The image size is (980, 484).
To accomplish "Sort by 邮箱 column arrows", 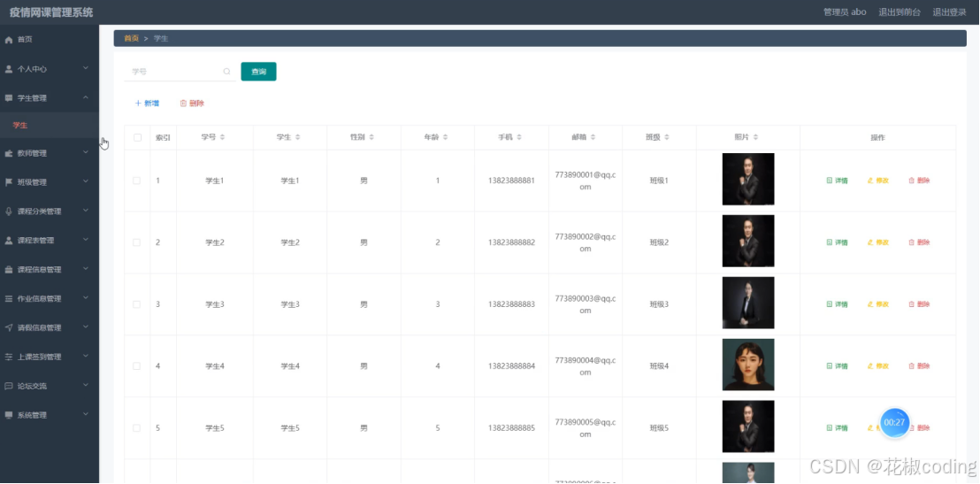I will (593, 137).
